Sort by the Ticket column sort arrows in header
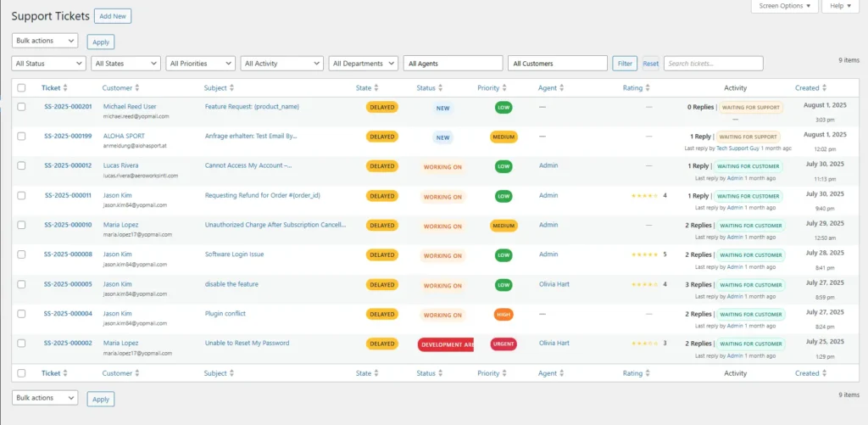Image resolution: width=868 pixels, height=425 pixels. [x=65, y=88]
